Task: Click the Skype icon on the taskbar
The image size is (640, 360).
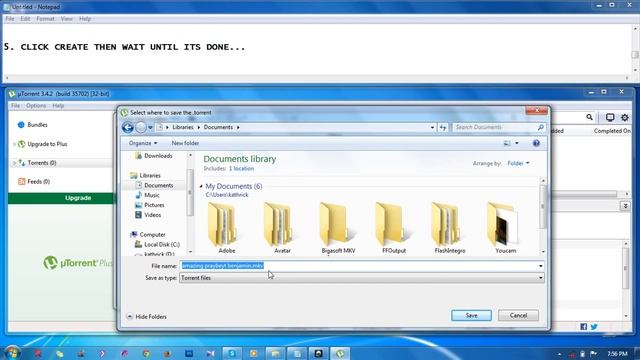Action: tap(232, 353)
